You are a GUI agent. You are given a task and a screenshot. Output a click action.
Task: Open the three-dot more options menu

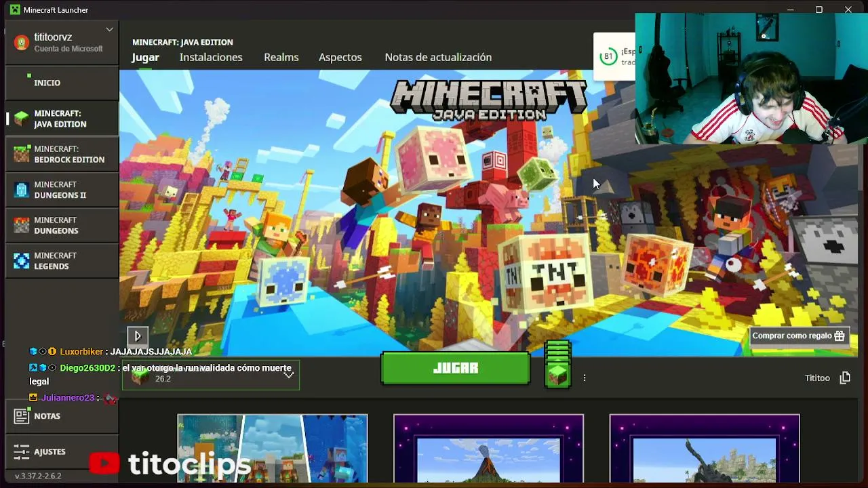coord(585,378)
